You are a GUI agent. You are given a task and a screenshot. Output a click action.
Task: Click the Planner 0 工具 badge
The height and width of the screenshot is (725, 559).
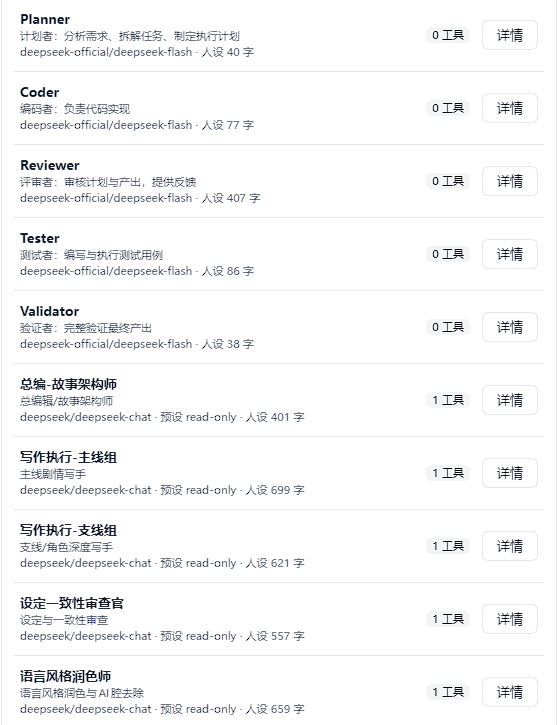[x=448, y=35]
